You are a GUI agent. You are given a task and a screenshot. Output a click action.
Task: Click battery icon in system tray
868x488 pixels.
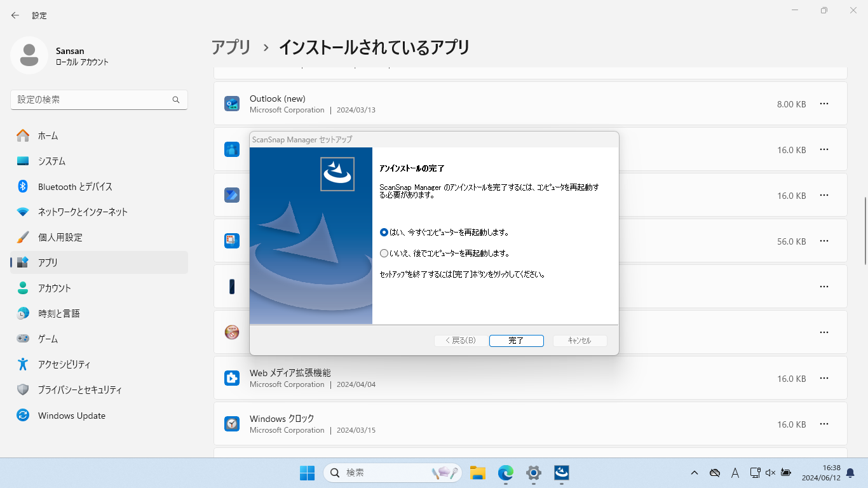point(786,473)
